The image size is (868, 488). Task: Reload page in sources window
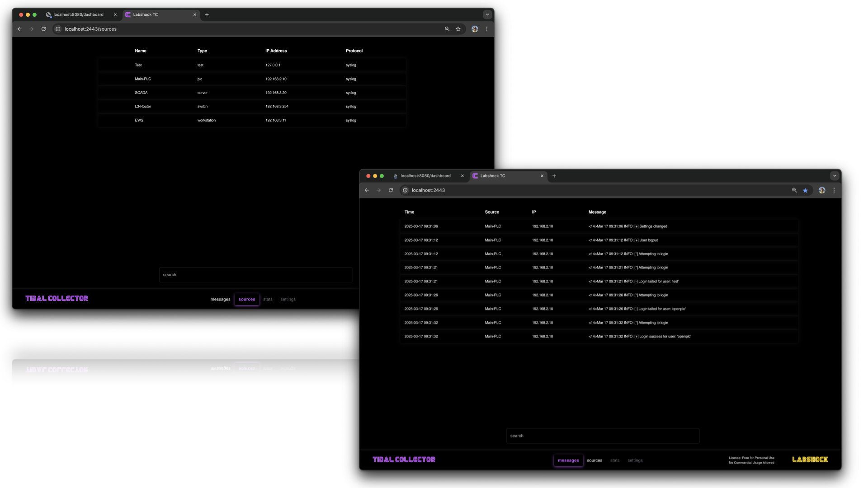(43, 29)
